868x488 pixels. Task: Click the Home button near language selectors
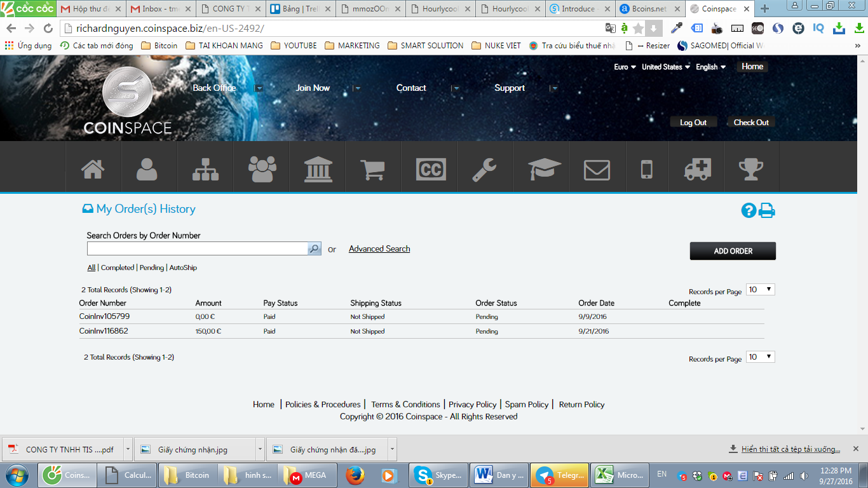pyautogui.click(x=752, y=67)
